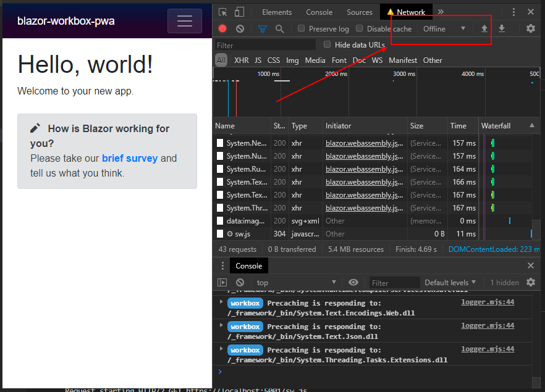545x392 pixels.
Task: Filter requests by Img
Action: (292, 60)
